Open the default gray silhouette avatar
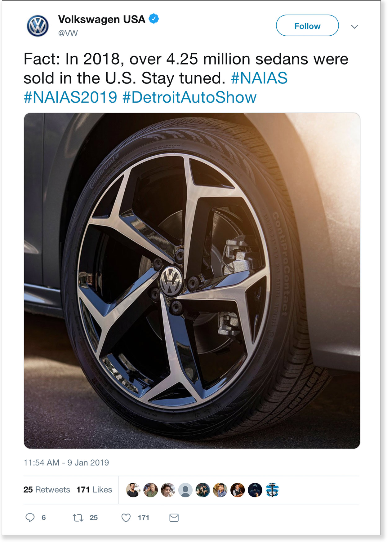This screenshot has width=392, height=553. click(x=185, y=490)
